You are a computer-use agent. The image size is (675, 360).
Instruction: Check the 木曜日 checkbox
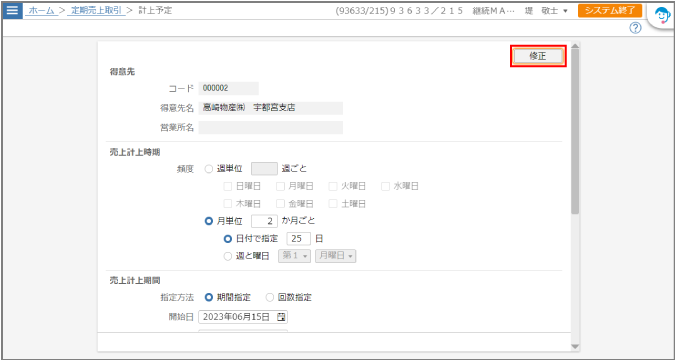228,204
